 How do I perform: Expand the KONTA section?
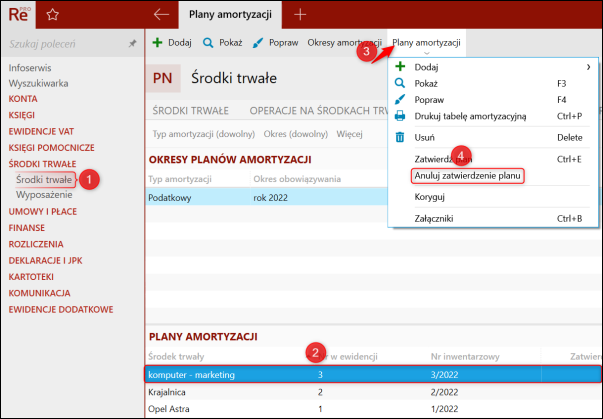pos(23,99)
